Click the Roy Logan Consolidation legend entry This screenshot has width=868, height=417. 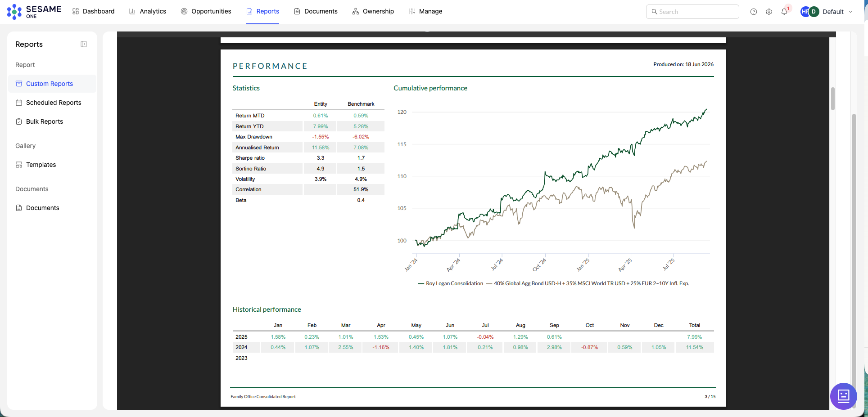[451, 283]
